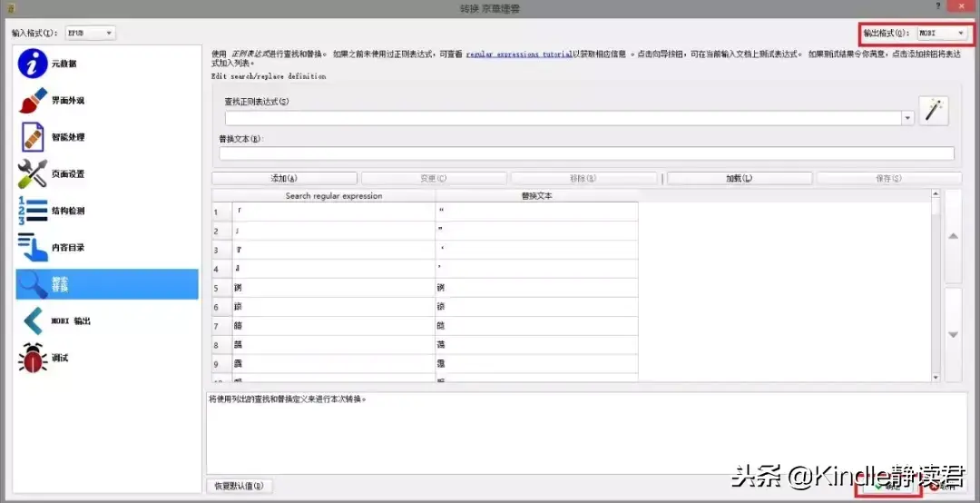Click the help question mark in title bar
Screen dimensions: 980x503
(x=938, y=6)
